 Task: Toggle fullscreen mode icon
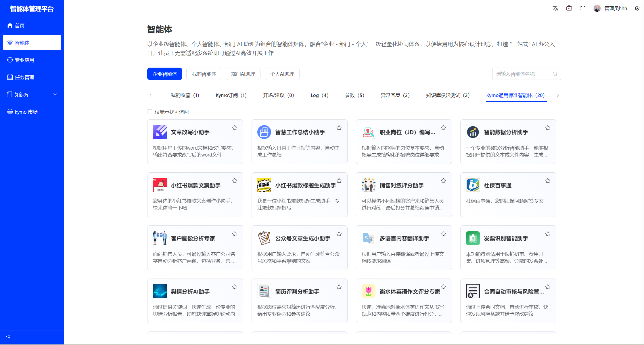click(x=583, y=8)
